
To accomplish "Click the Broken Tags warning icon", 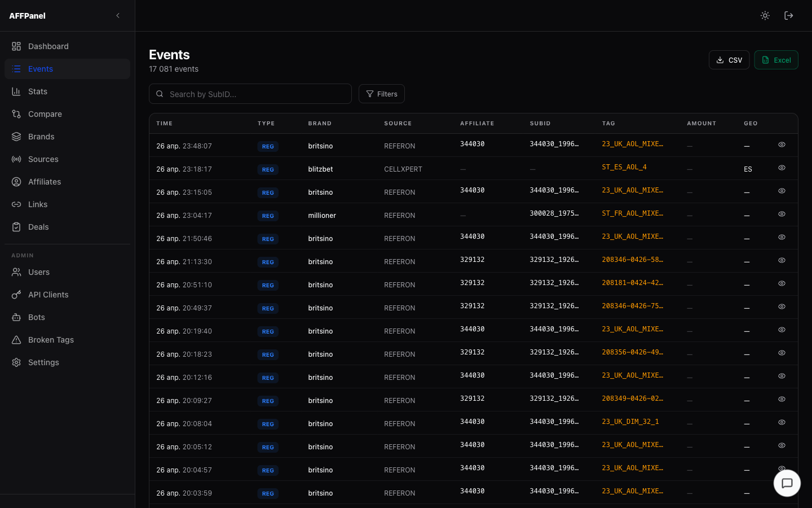I will (16, 339).
